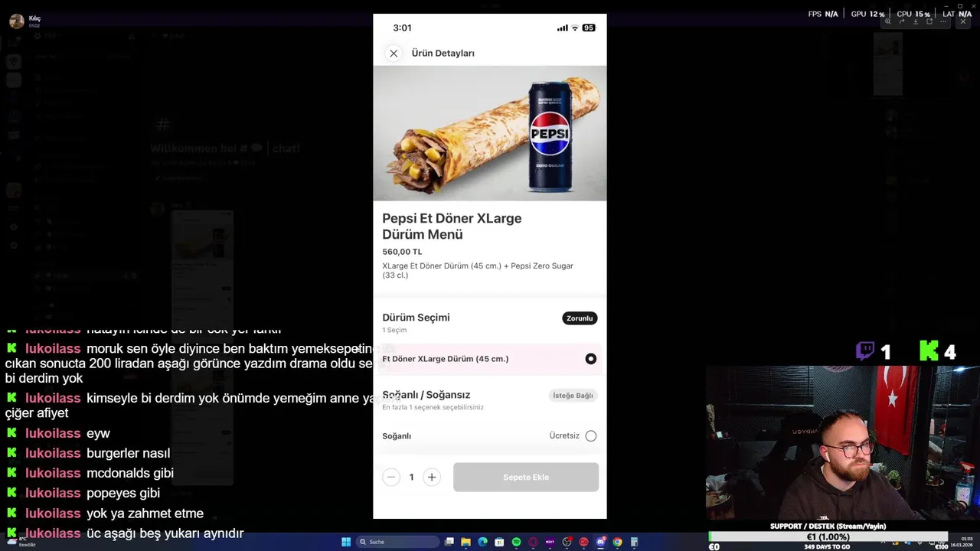Launch Microsoft Edge from taskbar
The image size is (980, 551).
pyautogui.click(x=482, y=542)
